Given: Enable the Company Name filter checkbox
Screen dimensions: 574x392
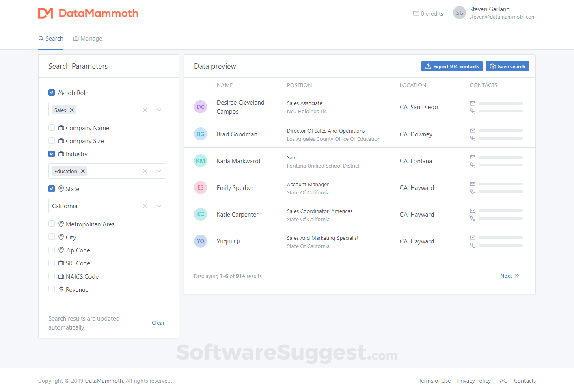Looking at the screenshot, I should point(52,128).
